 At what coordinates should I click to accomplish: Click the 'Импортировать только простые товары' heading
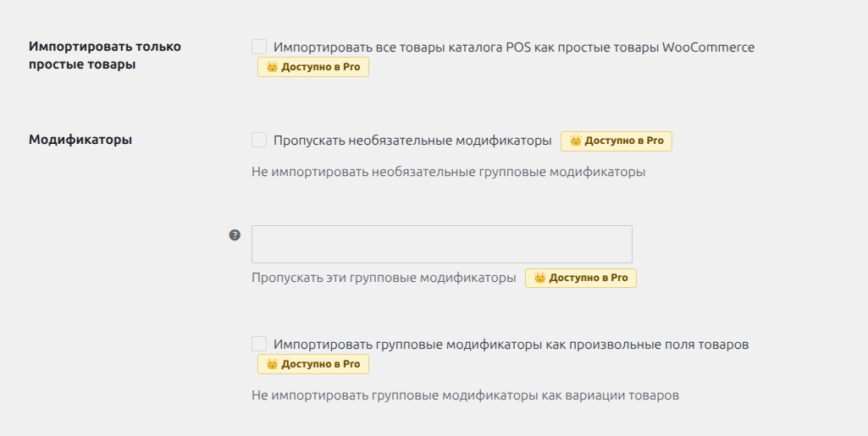(105, 55)
